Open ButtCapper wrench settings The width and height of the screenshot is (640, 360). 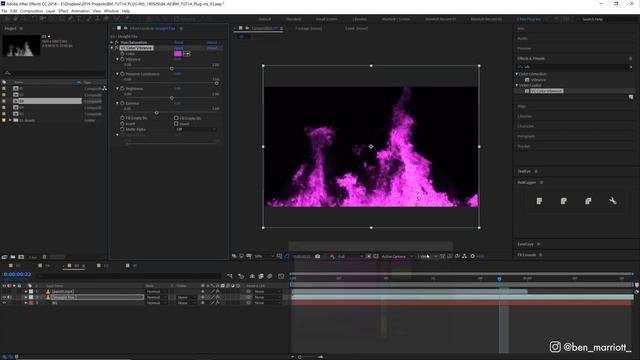(613, 201)
